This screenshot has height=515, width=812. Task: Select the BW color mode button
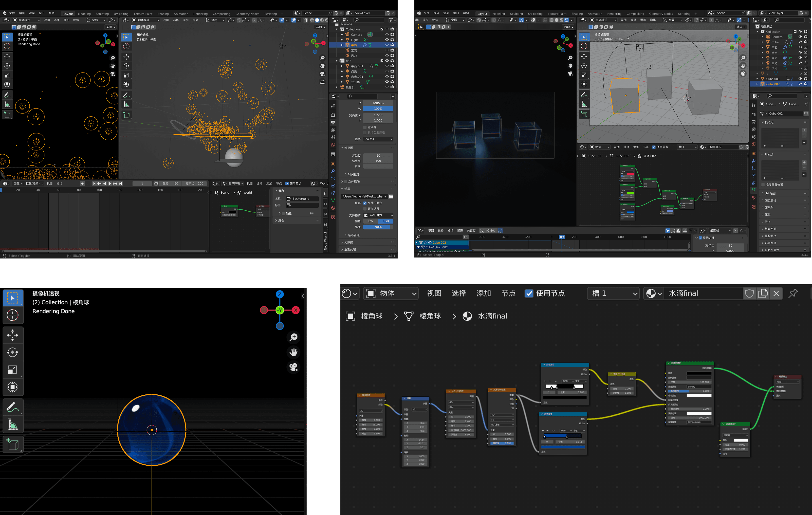370,221
